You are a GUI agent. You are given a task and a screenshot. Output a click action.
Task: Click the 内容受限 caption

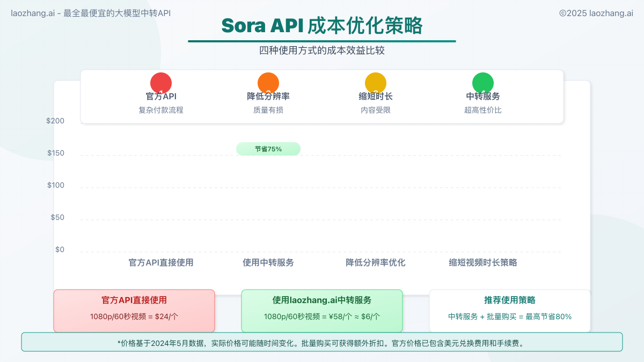pyautogui.click(x=376, y=110)
